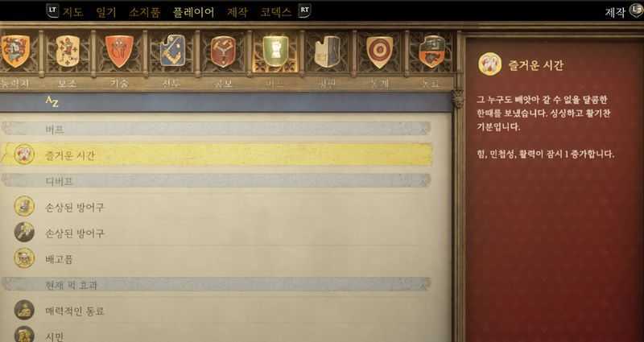Open the blue shield with yellow emblem
Image resolution: width=644 pixels, height=342 pixels.
tap(172, 51)
